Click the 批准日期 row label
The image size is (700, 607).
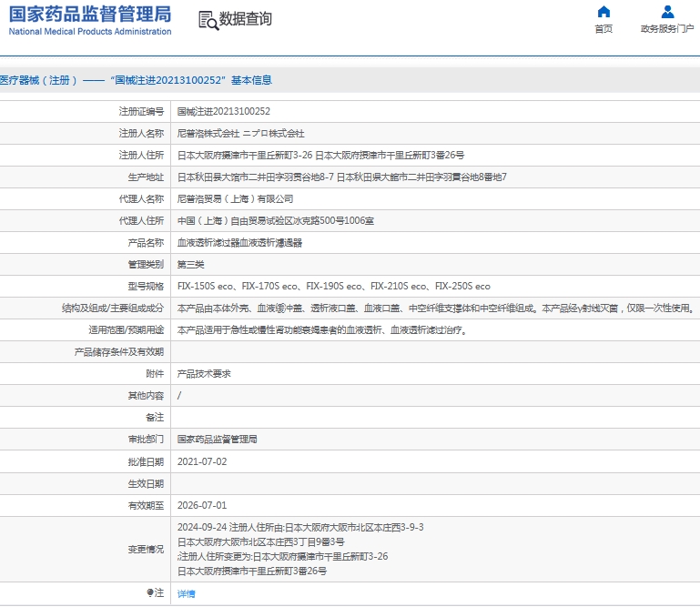[x=146, y=462]
